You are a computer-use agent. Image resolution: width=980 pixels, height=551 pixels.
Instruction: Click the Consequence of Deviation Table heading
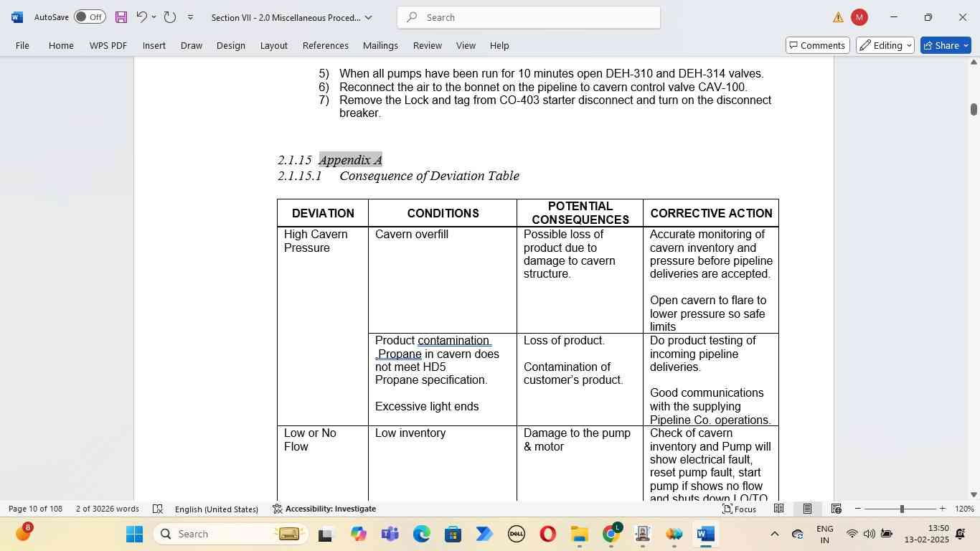[429, 176]
